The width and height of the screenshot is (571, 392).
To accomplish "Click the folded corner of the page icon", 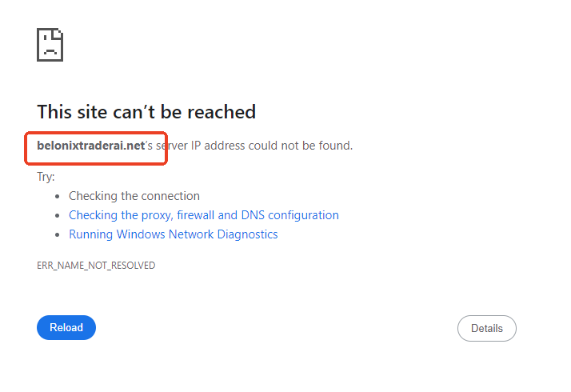I will click(58, 34).
